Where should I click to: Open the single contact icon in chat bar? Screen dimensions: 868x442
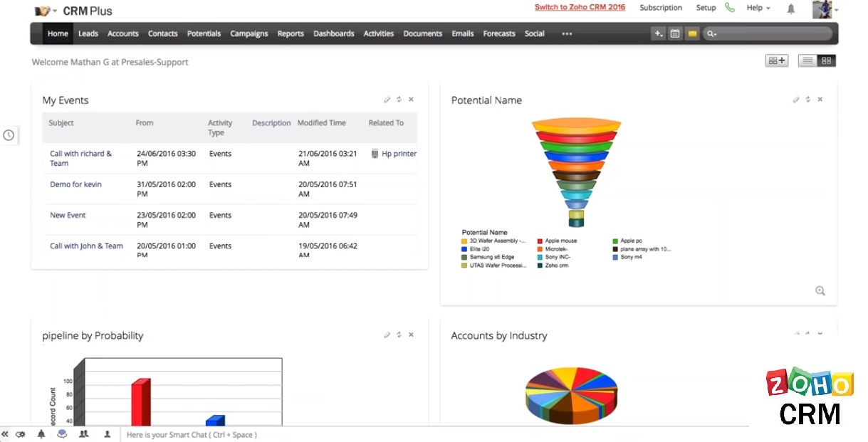point(108,433)
